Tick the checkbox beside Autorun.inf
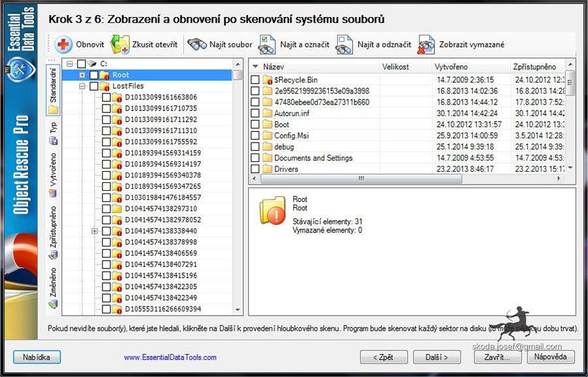Viewport: 588px width, 377px height. click(255, 114)
